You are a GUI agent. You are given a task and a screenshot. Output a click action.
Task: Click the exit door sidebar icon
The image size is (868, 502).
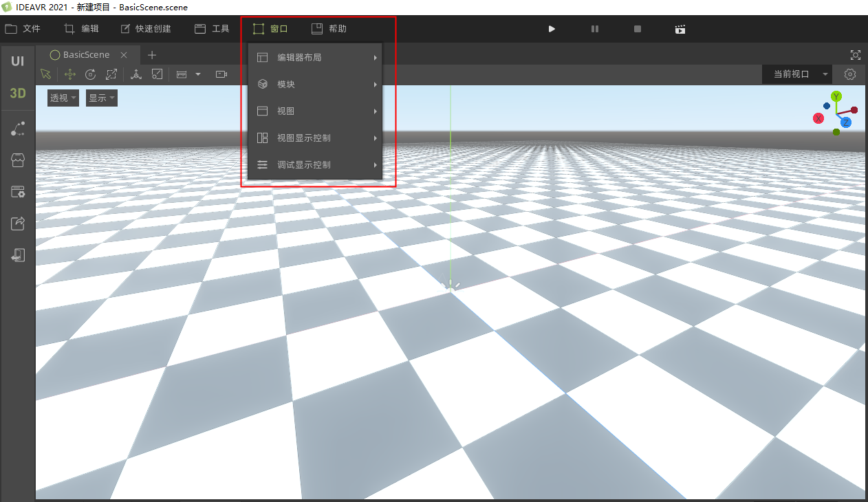pyautogui.click(x=18, y=255)
